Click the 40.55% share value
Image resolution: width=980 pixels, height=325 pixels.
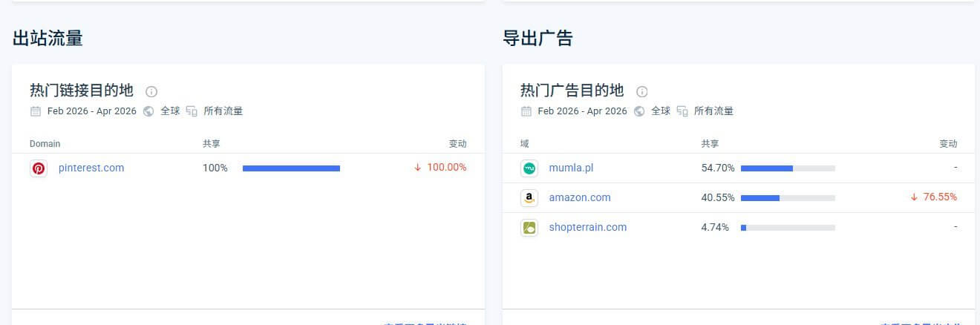(x=718, y=197)
